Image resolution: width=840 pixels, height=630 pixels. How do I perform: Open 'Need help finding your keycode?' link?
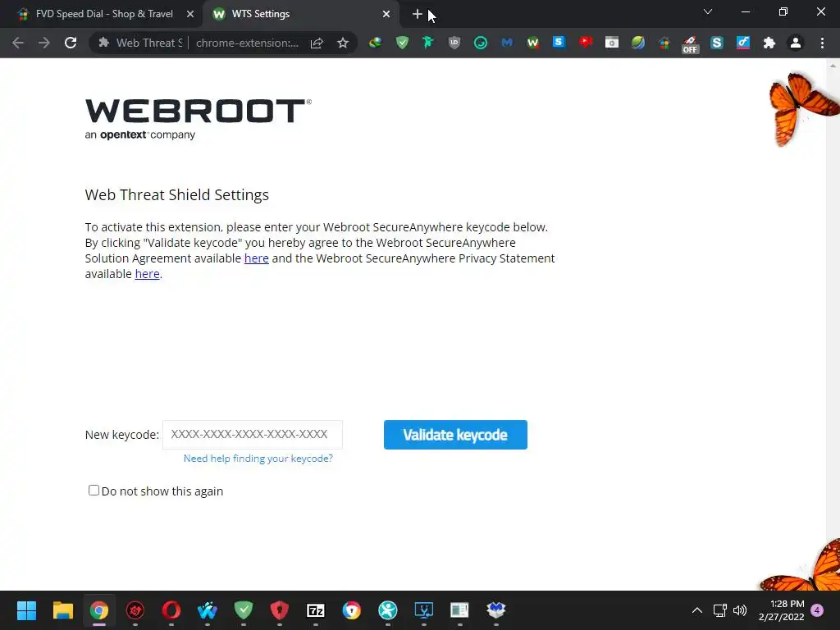click(258, 459)
